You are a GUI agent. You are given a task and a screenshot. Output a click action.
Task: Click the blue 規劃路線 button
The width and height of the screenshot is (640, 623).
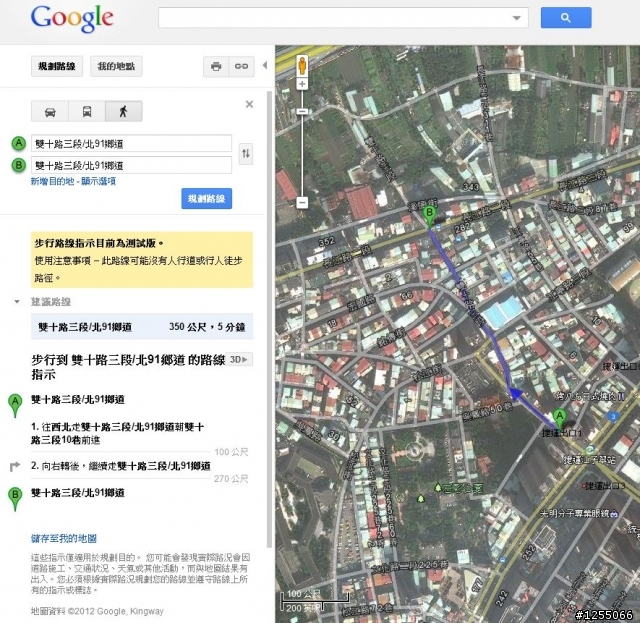point(207,199)
